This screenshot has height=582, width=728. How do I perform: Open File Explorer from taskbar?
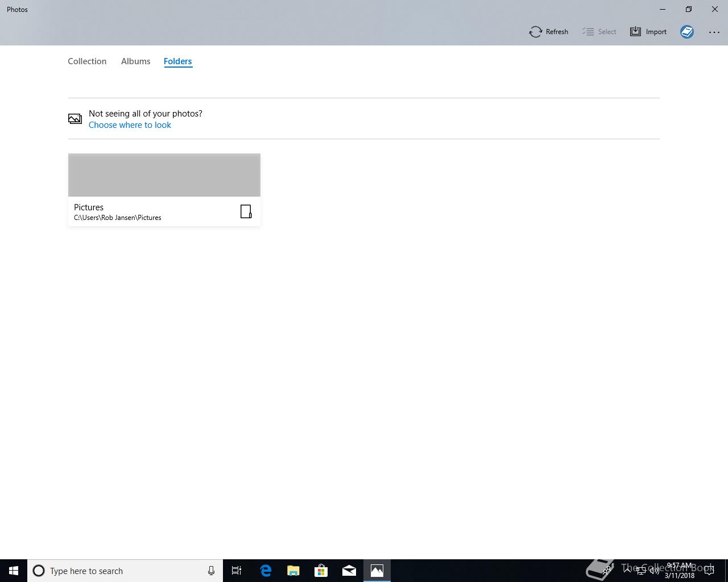tap(293, 571)
